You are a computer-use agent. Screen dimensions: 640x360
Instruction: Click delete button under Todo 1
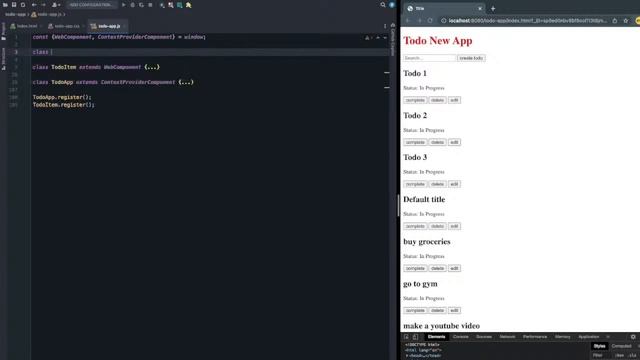437,100
